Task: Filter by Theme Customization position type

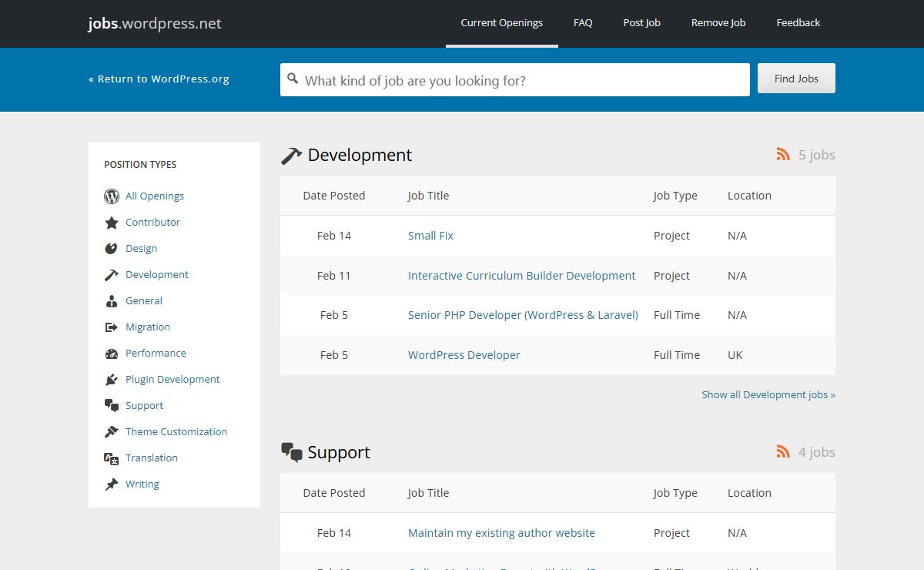Action: pos(176,432)
